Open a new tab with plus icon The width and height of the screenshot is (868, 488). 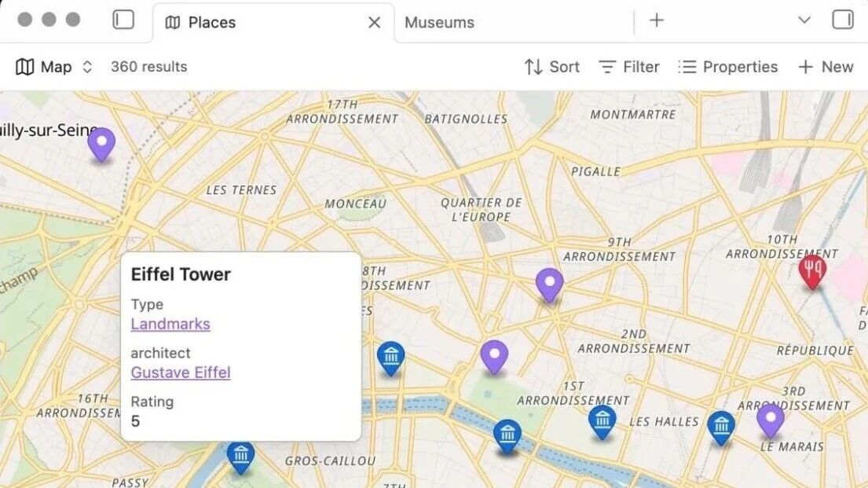657,20
